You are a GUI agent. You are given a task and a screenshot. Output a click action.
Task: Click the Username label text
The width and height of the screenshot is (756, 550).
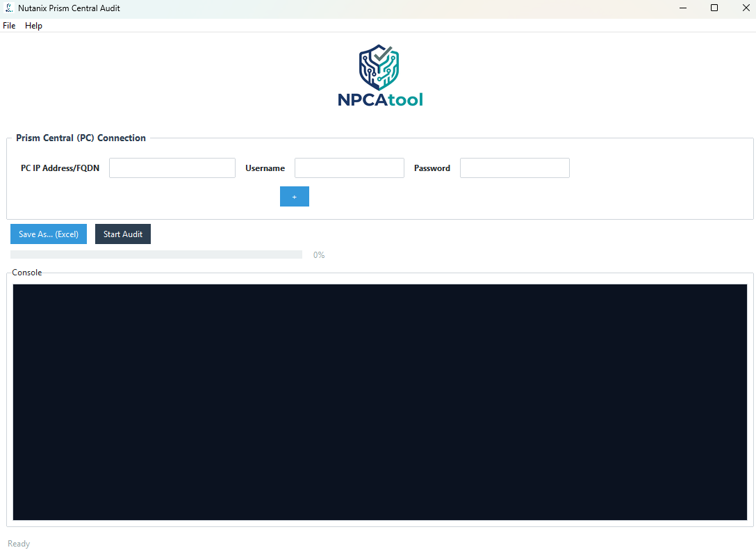[x=265, y=168]
